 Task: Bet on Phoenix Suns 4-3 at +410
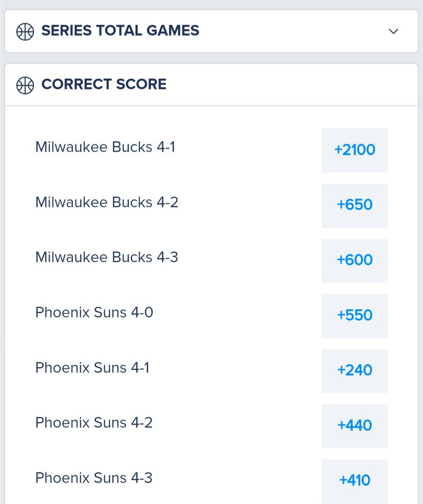(x=354, y=481)
